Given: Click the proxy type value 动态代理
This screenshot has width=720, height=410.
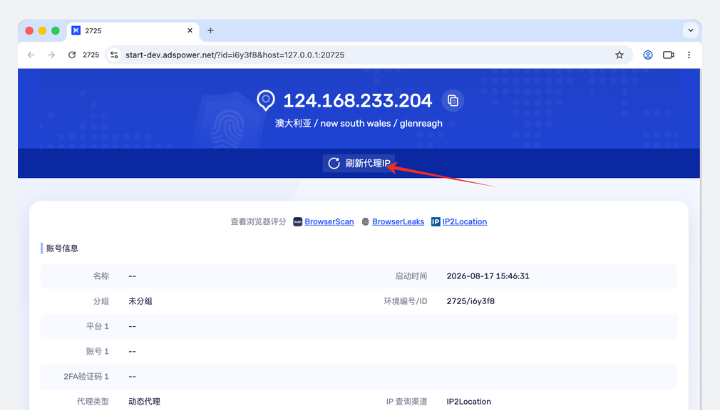Looking at the screenshot, I should (x=144, y=401).
